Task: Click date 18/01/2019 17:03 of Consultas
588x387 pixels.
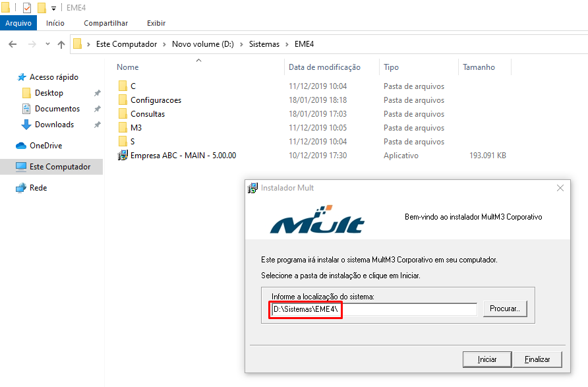Action: tap(318, 114)
